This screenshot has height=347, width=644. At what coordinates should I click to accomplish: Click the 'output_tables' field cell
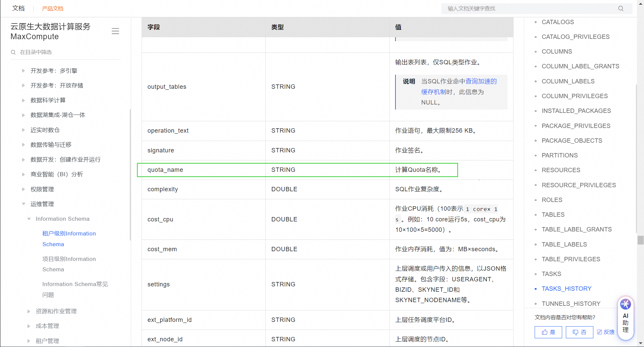click(204, 87)
